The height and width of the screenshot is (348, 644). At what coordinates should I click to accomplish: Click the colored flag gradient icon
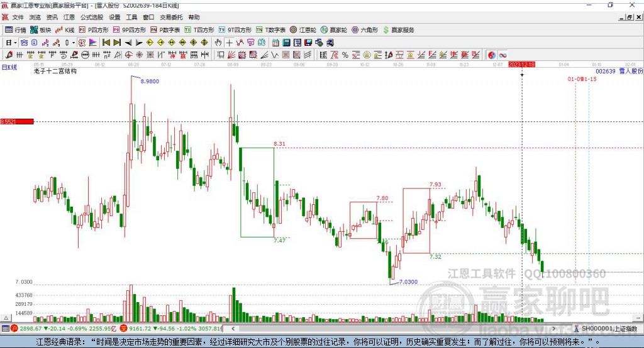click(x=93, y=43)
